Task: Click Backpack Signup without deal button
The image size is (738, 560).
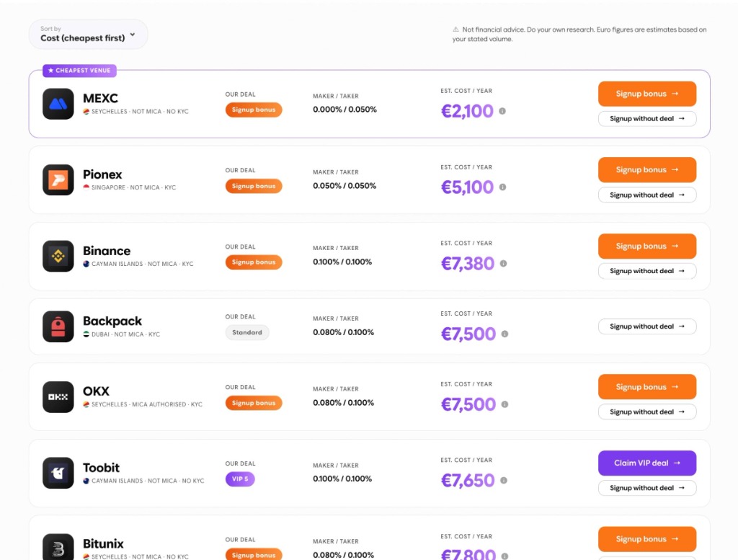Action: (x=647, y=326)
